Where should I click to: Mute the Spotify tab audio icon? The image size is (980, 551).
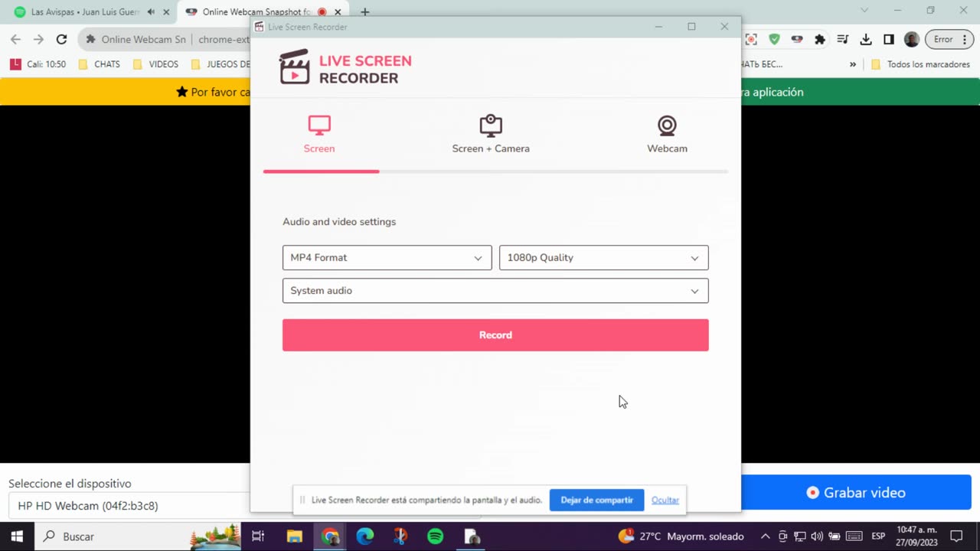[151, 12]
